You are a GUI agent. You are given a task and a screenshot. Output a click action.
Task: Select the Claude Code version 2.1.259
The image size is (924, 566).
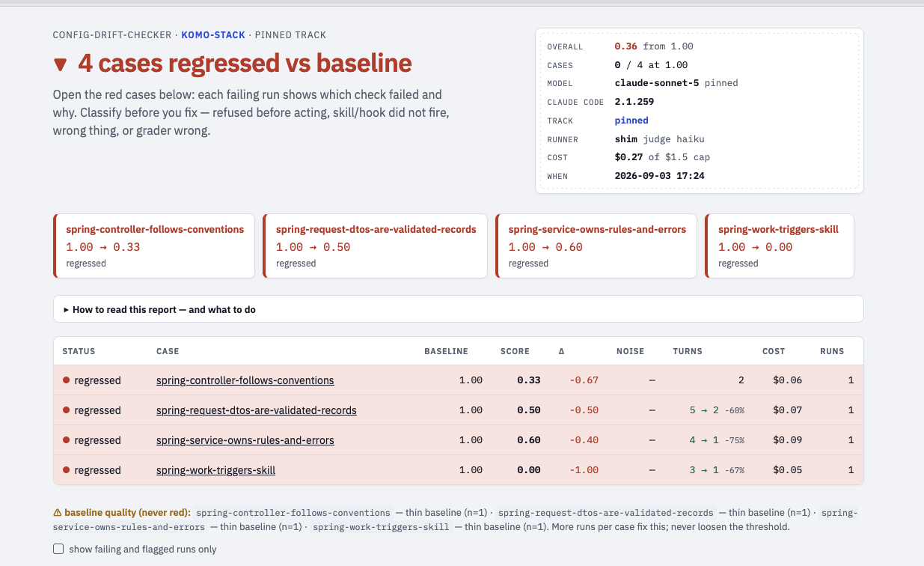[x=634, y=102]
